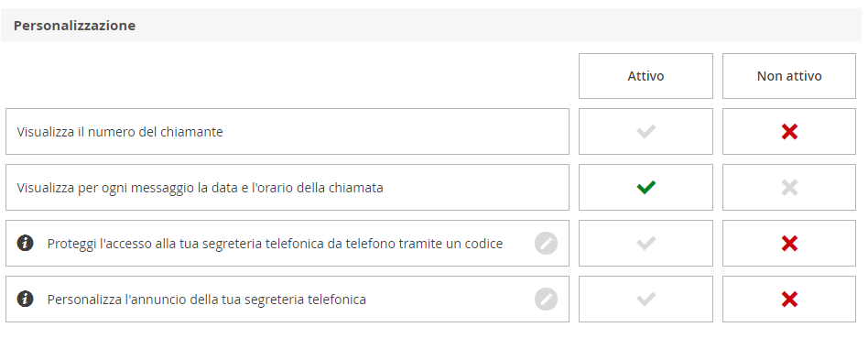Click info icon beside Personalizza l'annuncio row

(25, 300)
